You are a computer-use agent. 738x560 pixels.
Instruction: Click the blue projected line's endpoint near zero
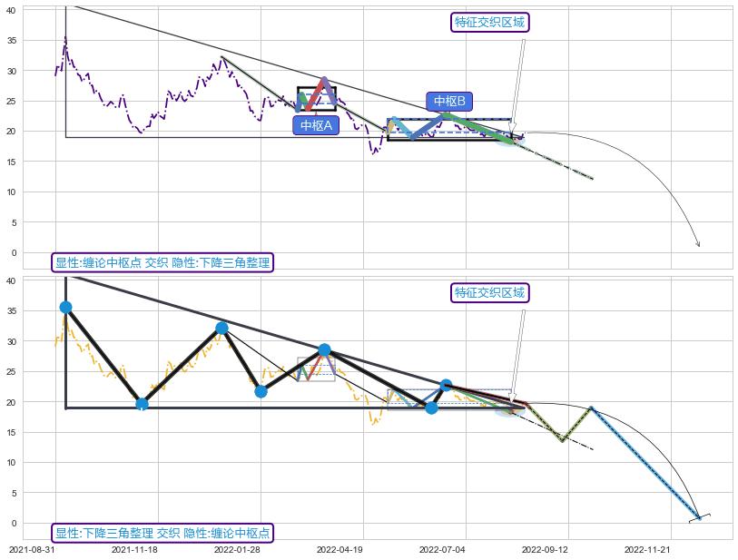[699, 517]
